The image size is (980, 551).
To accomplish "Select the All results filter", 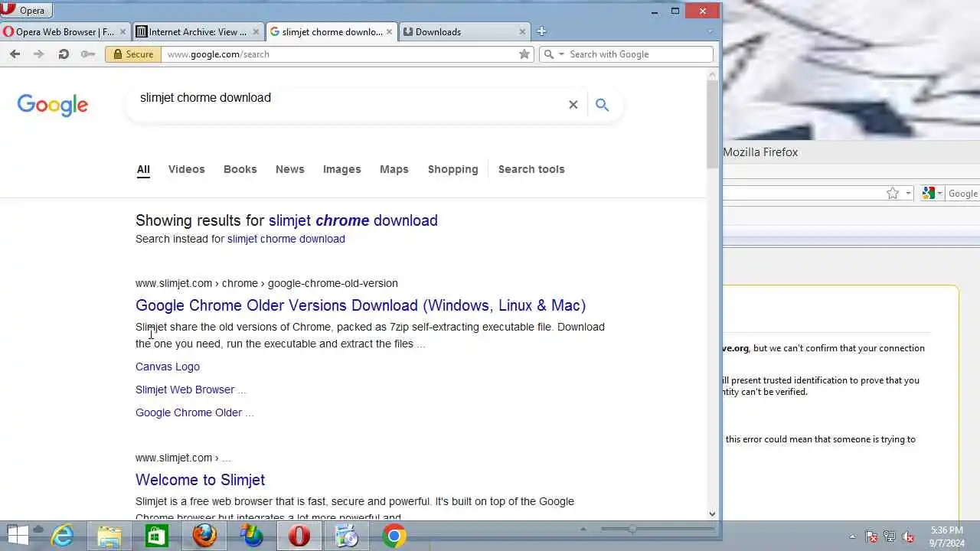I will tap(143, 169).
